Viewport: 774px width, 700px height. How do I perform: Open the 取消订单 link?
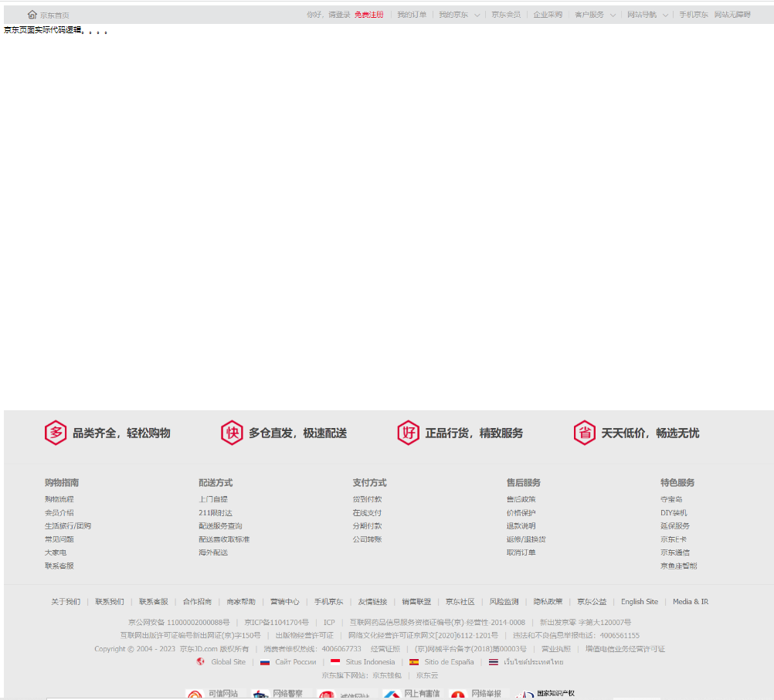[521, 552]
